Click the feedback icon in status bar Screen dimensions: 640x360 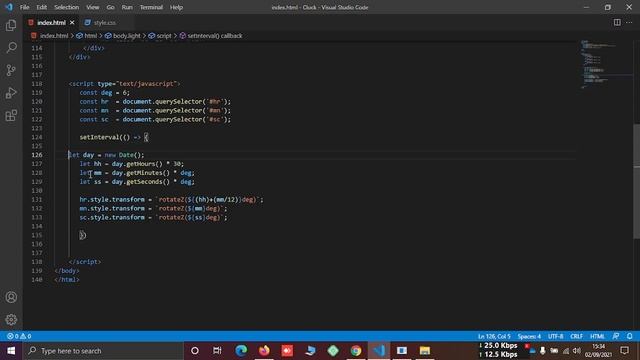pyautogui.click(x=616, y=336)
